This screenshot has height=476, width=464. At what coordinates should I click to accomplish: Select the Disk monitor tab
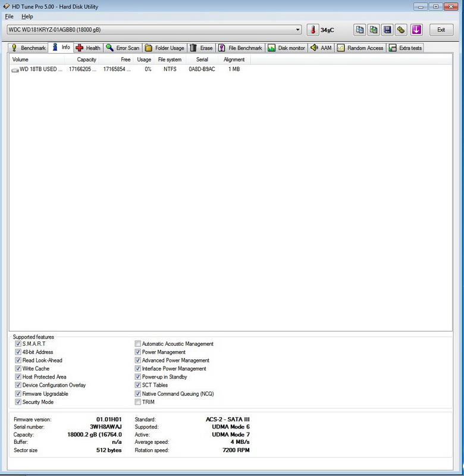coord(287,48)
